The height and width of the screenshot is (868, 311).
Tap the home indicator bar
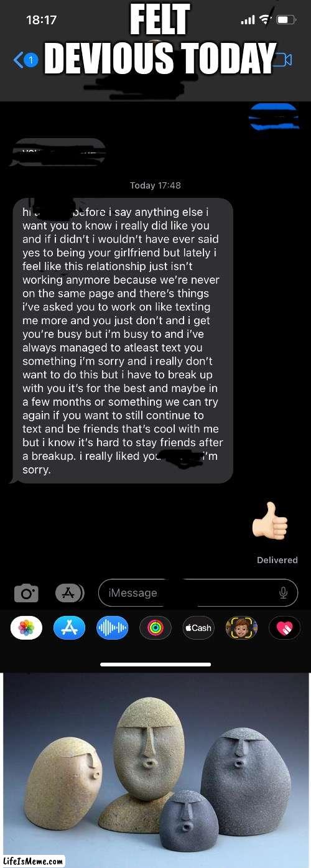pyautogui.click(x=155, y=664)
